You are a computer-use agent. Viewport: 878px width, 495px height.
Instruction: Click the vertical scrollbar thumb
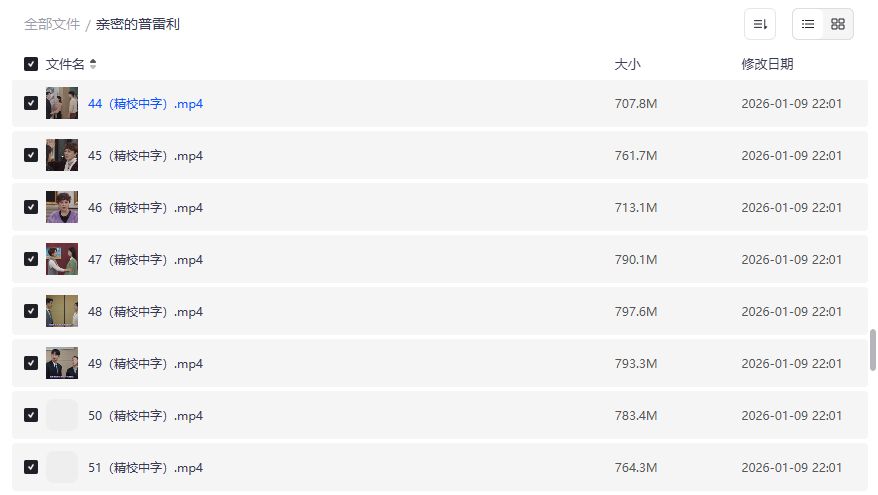[873, 349]
